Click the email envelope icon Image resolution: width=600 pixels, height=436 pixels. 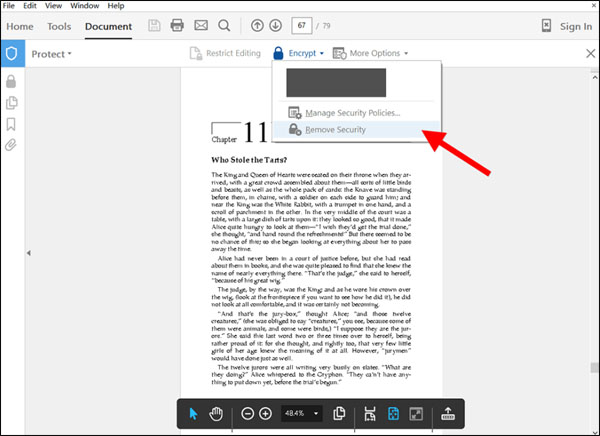tap(201, 25)
